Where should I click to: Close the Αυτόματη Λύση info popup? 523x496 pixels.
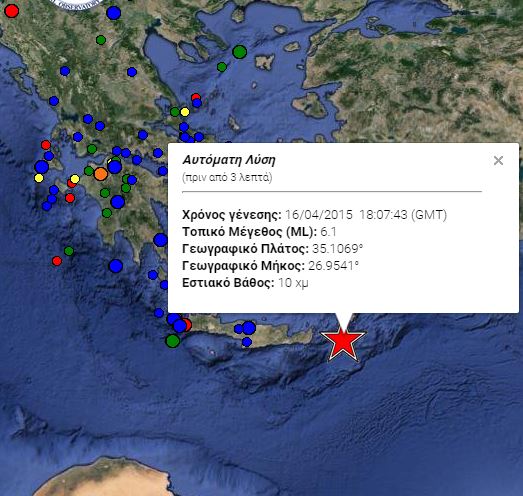click(x=498, y=160)
